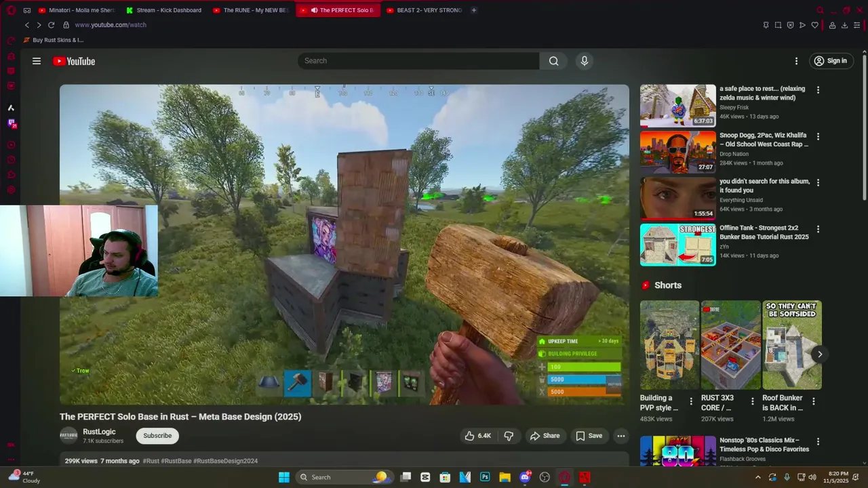The height and width of the screenshot is (488, 868).
Task: Pin icon in browser address bar
Action: (766, 25)
